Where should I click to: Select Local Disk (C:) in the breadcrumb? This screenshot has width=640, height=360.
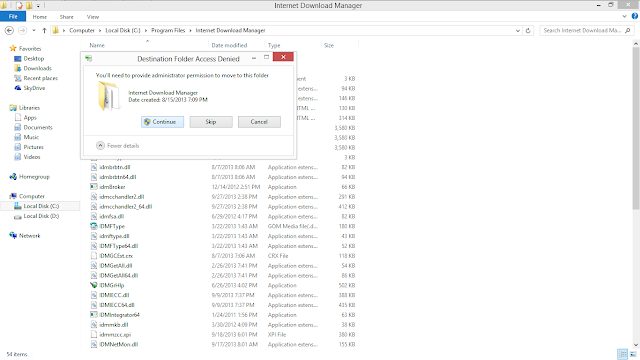pos(122,30)
